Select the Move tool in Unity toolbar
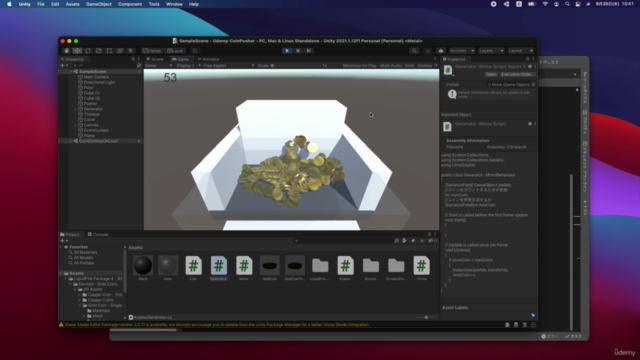The width and height of the screenshot is (640, 360). [77, 51]
